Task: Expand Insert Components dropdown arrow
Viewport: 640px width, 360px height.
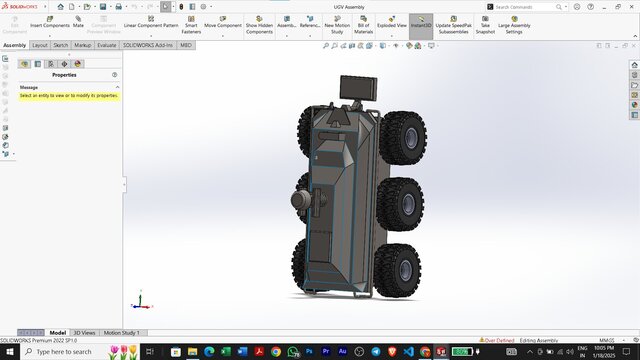Action: point(50,36)
